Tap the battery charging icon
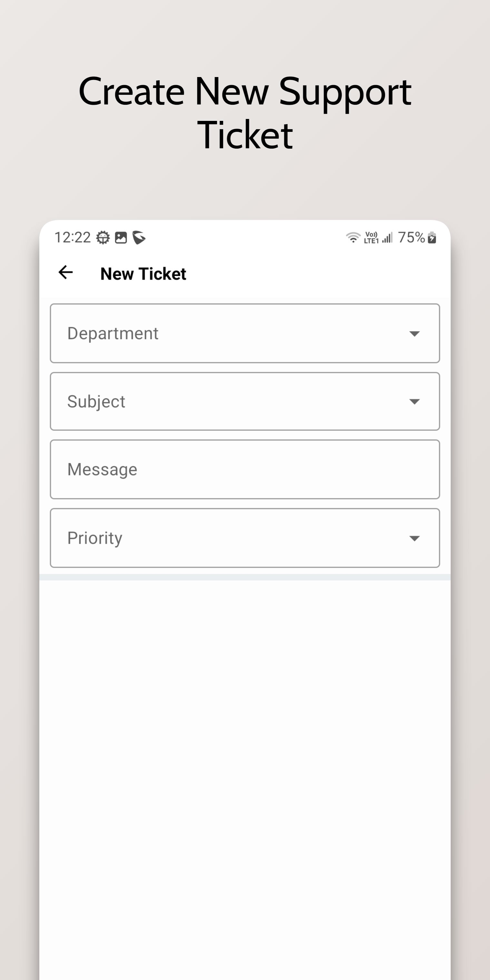 coord(432,238)
